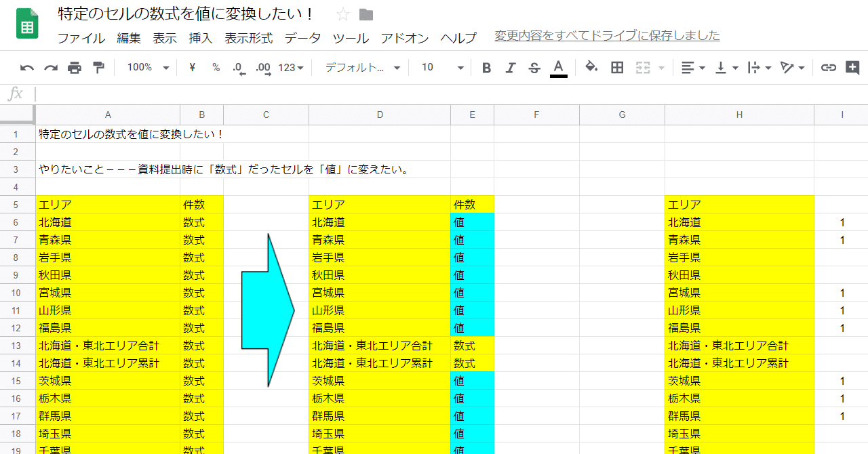
Task: Select cell D14 北海道・東北エリア累計
Action: 380,363
